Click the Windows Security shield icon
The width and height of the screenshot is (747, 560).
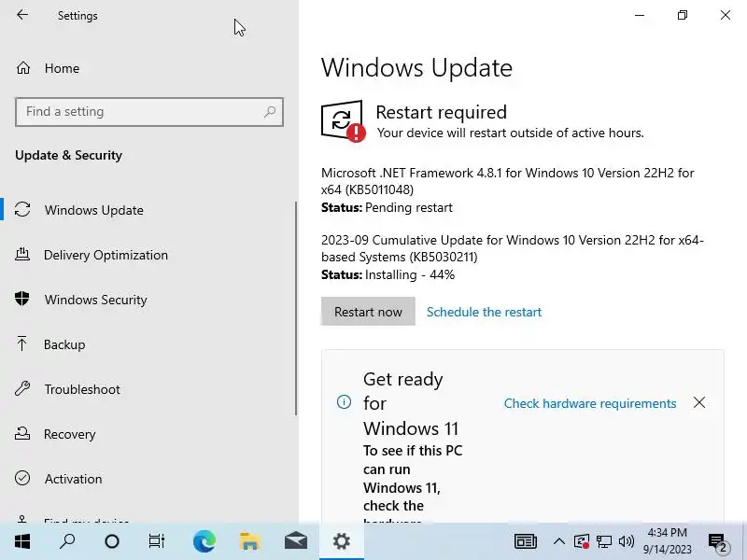coord(21,299)
